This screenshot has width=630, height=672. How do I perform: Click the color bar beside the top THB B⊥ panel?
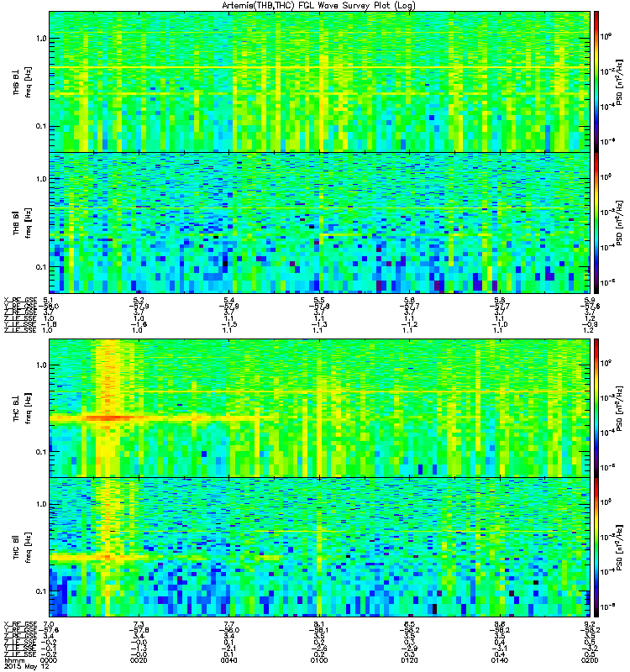point(596,81)
